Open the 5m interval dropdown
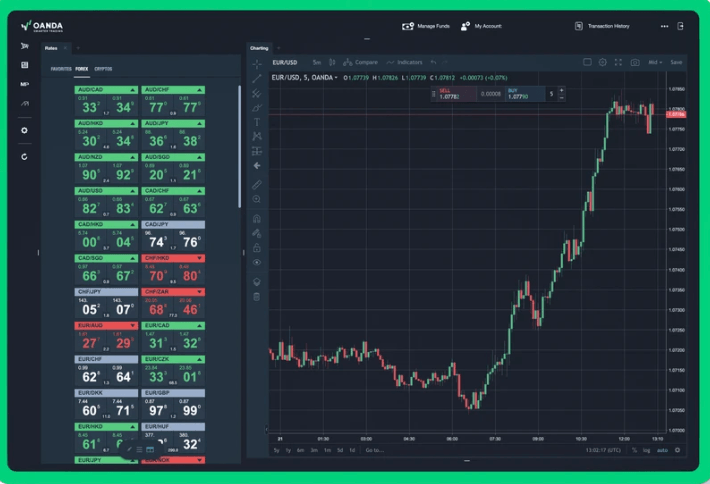Viewport: 710px width, 484px height. pyautogui.click(x=317, y=62)
